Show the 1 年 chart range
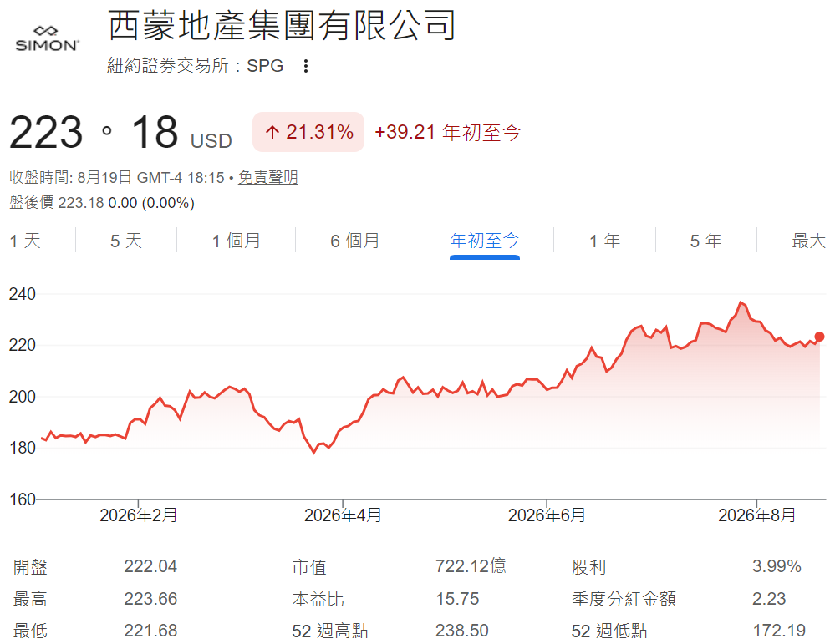Viewport: 830px width, 644px height. [604, 241]
